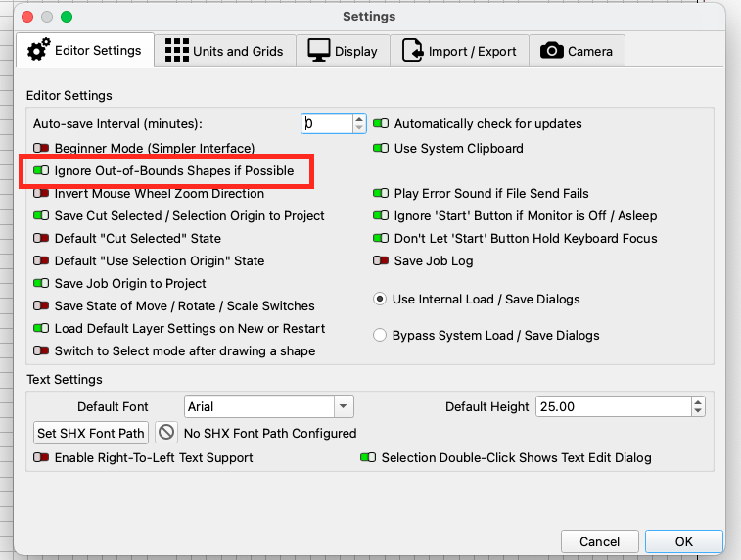Open the Default Font Arial dropdown
This screenshot has height=560, width=741.
point(344,406)
